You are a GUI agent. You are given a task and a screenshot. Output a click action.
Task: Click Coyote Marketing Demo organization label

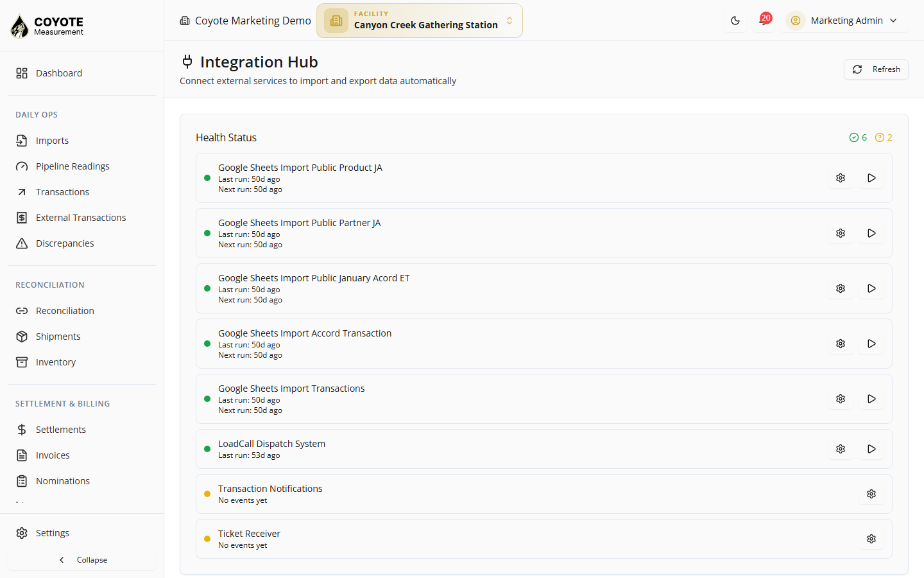[x=246, y=21]
